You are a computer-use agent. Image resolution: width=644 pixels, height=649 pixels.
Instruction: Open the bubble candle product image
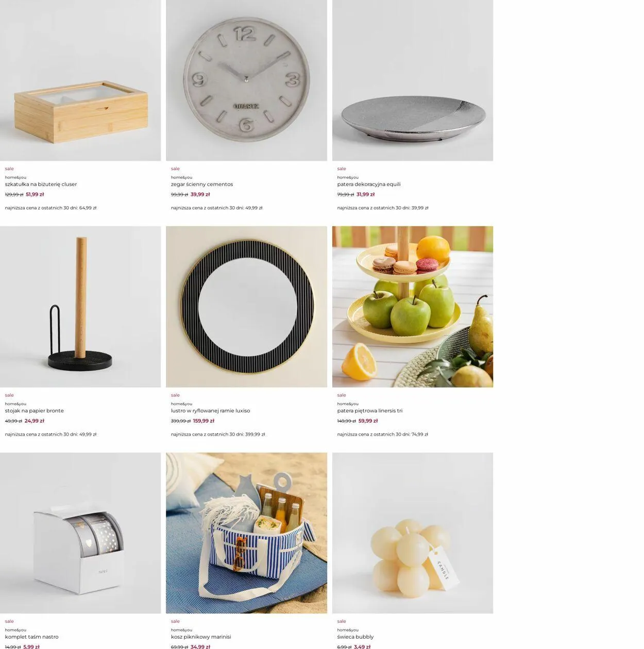(x=413, y=533)
